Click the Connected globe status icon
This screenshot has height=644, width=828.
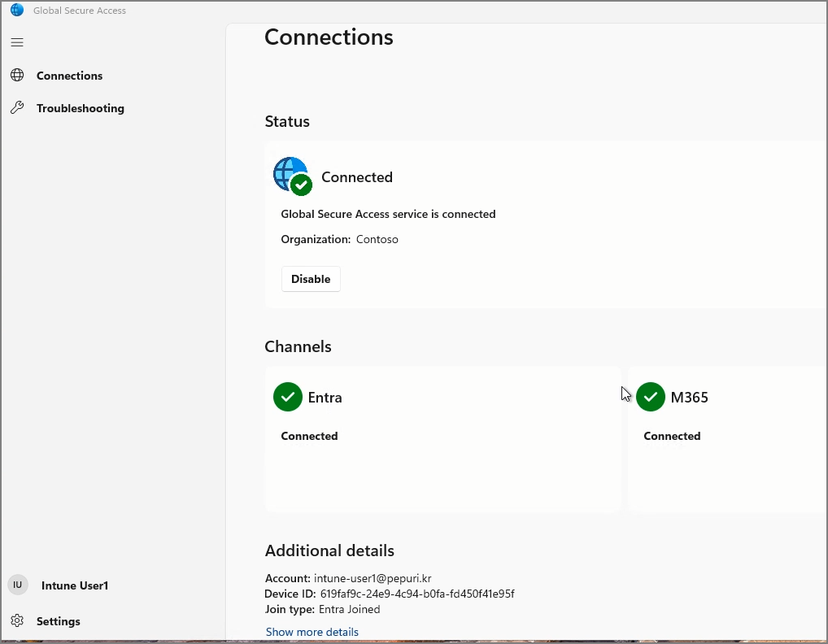(x=293, y=176)
